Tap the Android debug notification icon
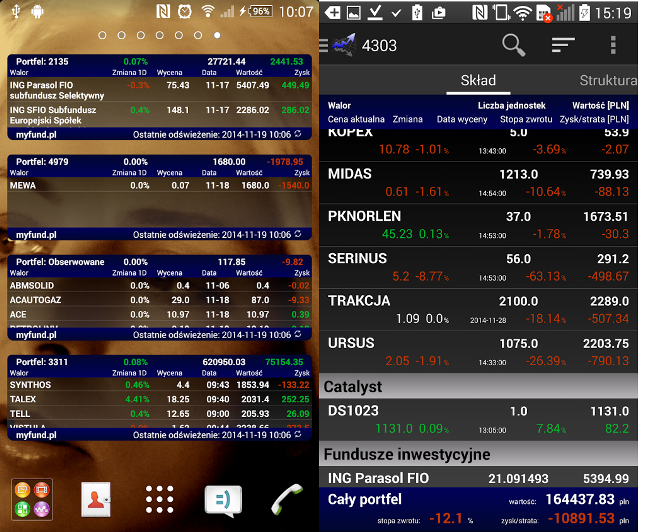Image resolution: width=645 pixels, height=532 pixels. [x=37, y=12]
